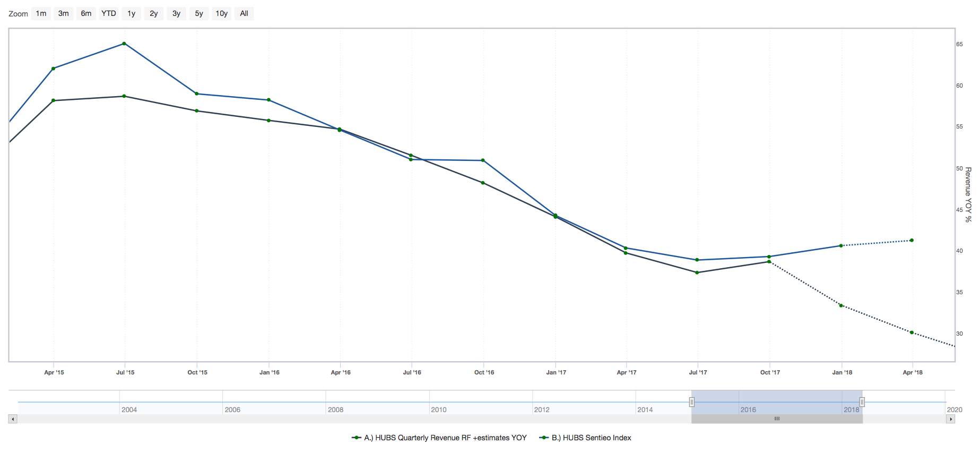
Task: Switch zoom to 5y
Action: click(x=199, y=13)
